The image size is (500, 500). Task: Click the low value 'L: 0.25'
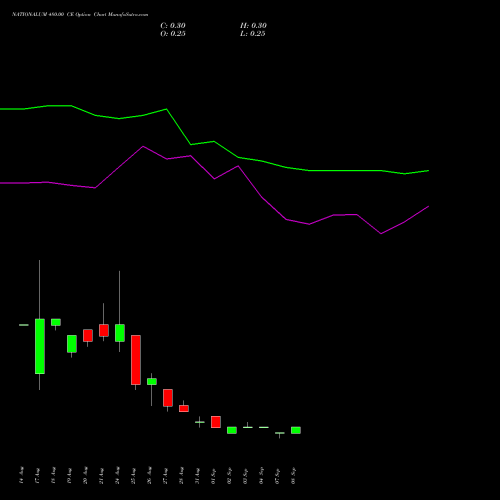(x=252, y=34)
